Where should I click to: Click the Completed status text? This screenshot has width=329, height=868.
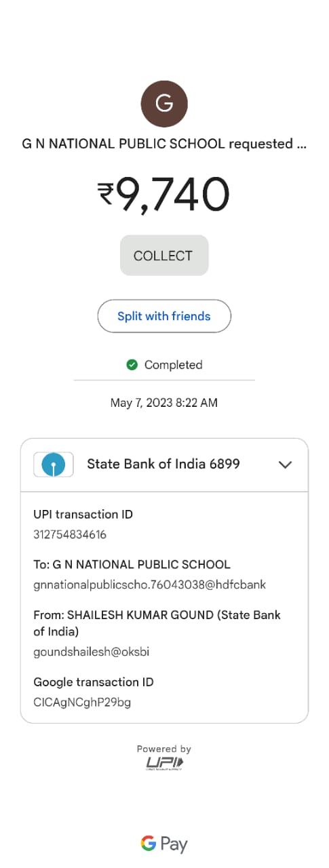point(173,365)
